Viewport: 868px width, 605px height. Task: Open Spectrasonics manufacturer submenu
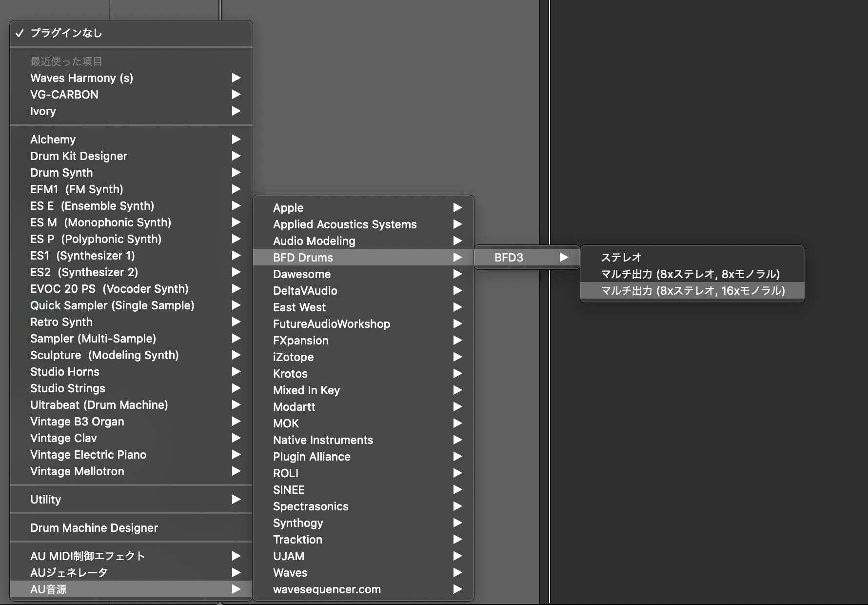(363, 506)
